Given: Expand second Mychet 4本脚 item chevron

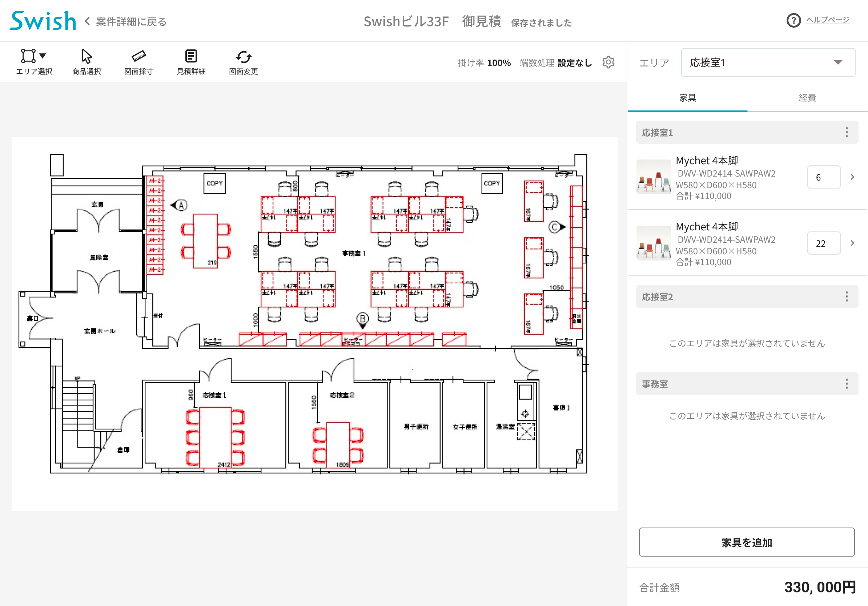Looking at the screenshot, I should click(852, 243).
